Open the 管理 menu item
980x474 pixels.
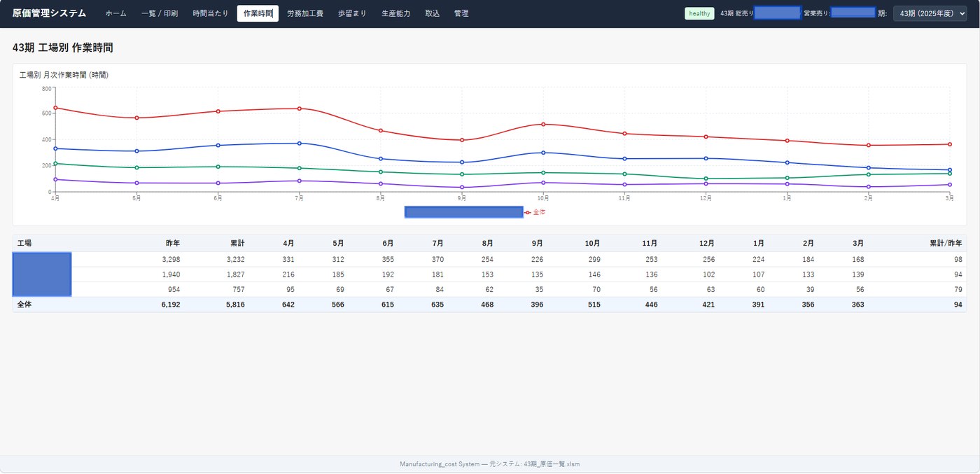[461, 13]
